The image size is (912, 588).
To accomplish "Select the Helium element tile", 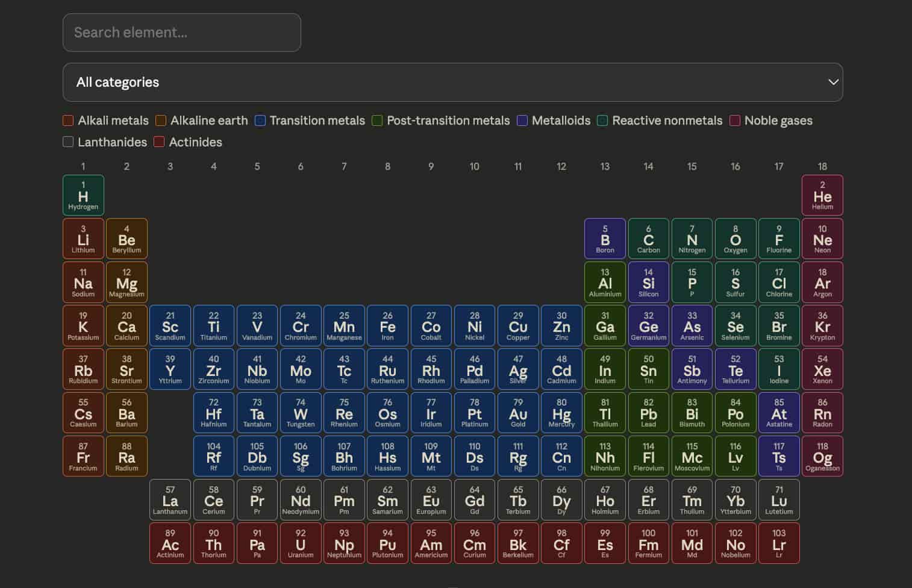I will (x=822, y=195).
